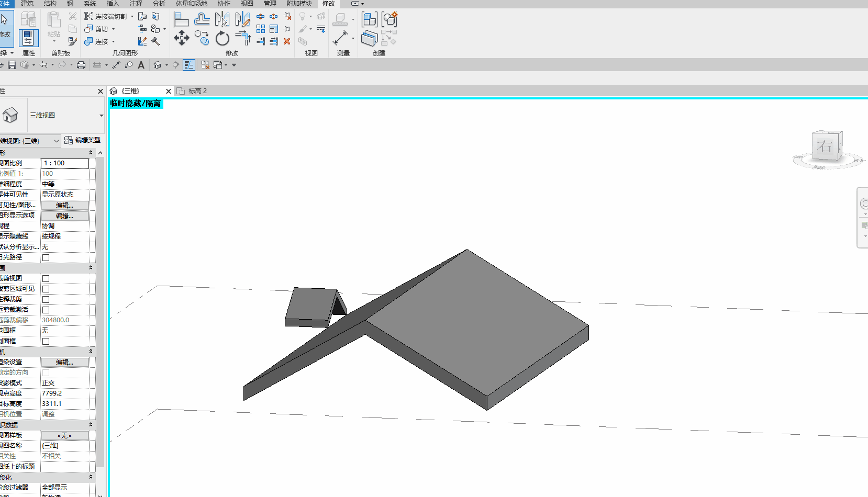Click 编辑 button for graphic display options
The image size is (868, 497).
click(x=65, y=216)
